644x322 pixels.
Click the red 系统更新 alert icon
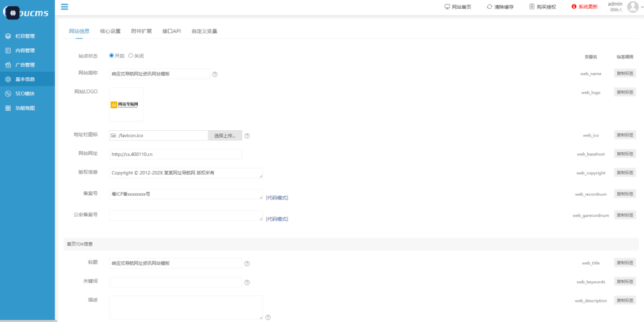(574, 7)
